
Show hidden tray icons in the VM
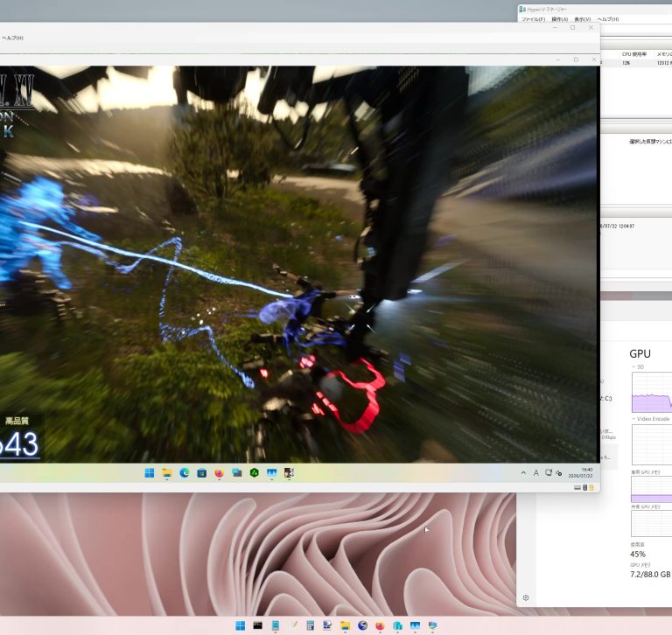point(523,473)
